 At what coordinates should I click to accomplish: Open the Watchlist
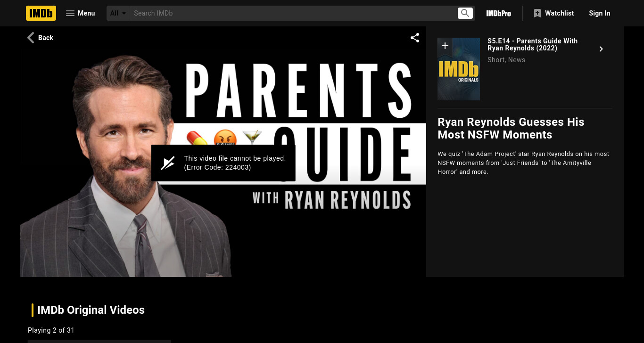553,13
